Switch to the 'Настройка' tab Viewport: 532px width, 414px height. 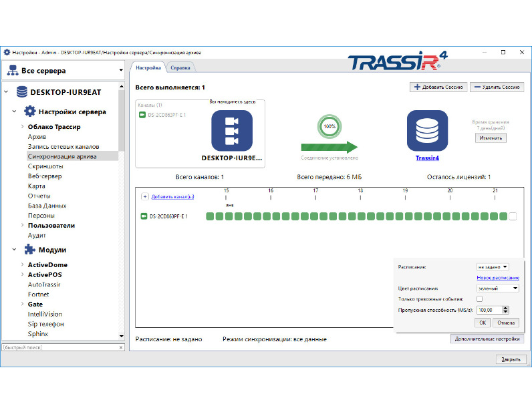tap(148, 68)
